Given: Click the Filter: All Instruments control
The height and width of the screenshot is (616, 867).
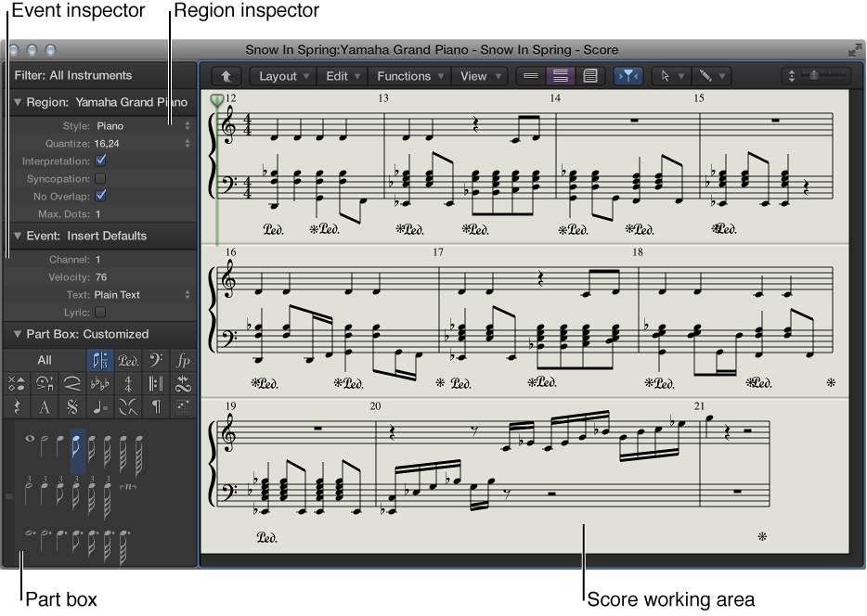Looking at the screenshot, I should tap(74, 75).
